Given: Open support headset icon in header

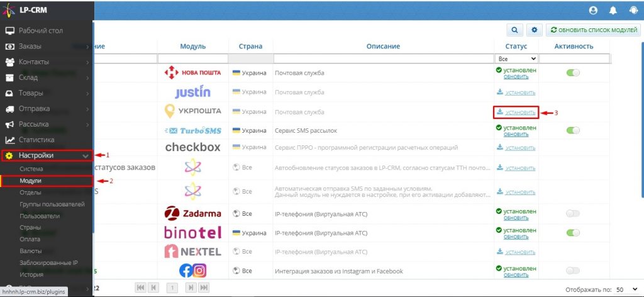Looking at the screenshot, I should [x=634, y=11].
